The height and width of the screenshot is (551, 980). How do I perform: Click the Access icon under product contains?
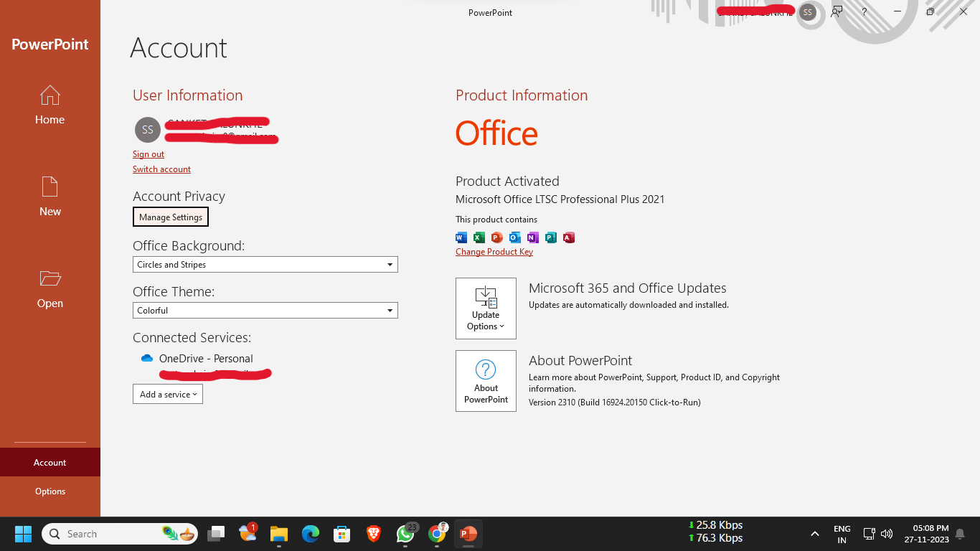(x=569, y=237)
